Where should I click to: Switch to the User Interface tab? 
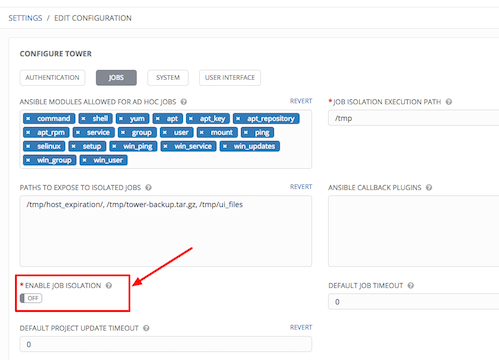click(230, 78)
